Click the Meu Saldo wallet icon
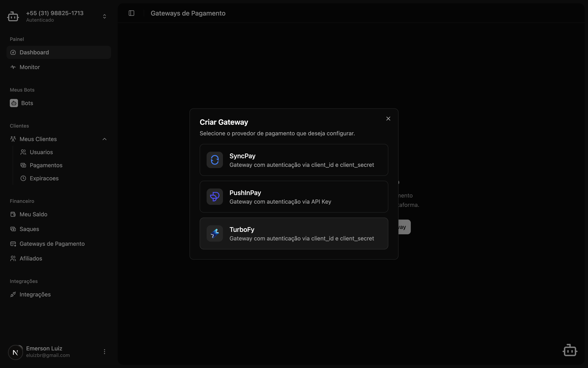Image resolution: width=588 pixels, height=368 pixels. pyautogui.click(x=13, y=214)
